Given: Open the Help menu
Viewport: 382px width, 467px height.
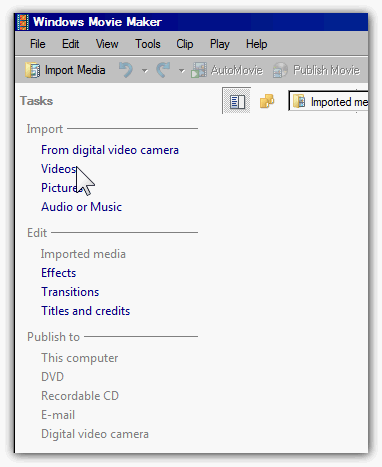Looking at the screenshot, I should (256, 44).
